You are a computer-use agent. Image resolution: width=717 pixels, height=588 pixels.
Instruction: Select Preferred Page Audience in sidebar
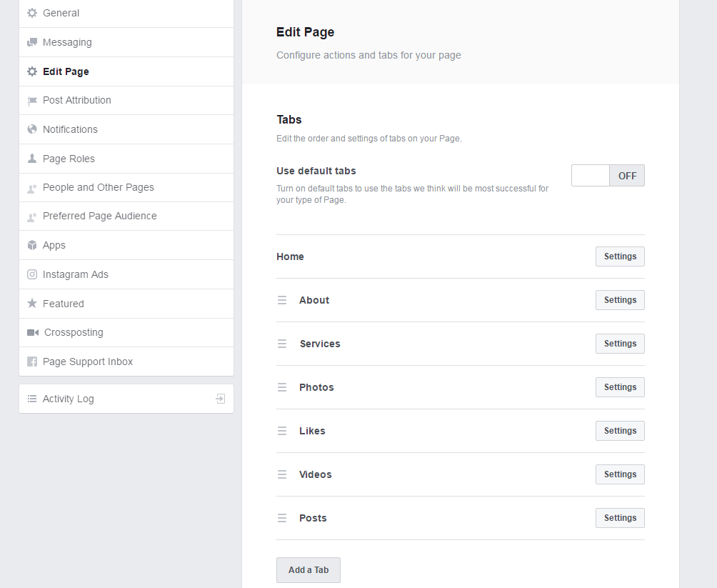pyautogui.click(x=100, y=216)
